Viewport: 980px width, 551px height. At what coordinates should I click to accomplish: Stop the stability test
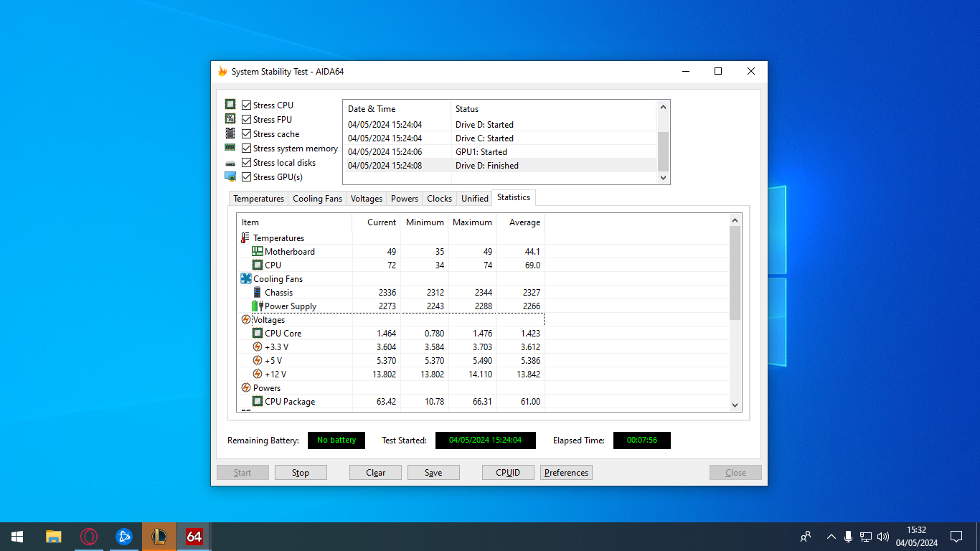[301, 472]
